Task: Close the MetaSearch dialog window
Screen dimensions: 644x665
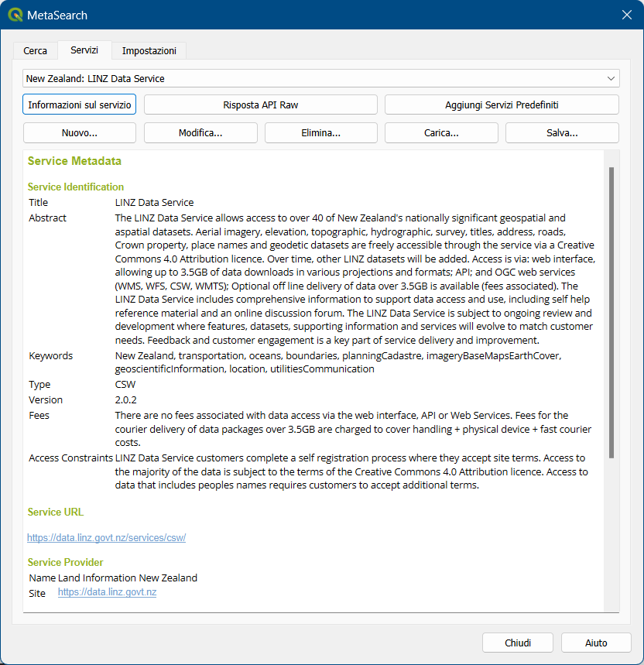Action: click(627, 15)
